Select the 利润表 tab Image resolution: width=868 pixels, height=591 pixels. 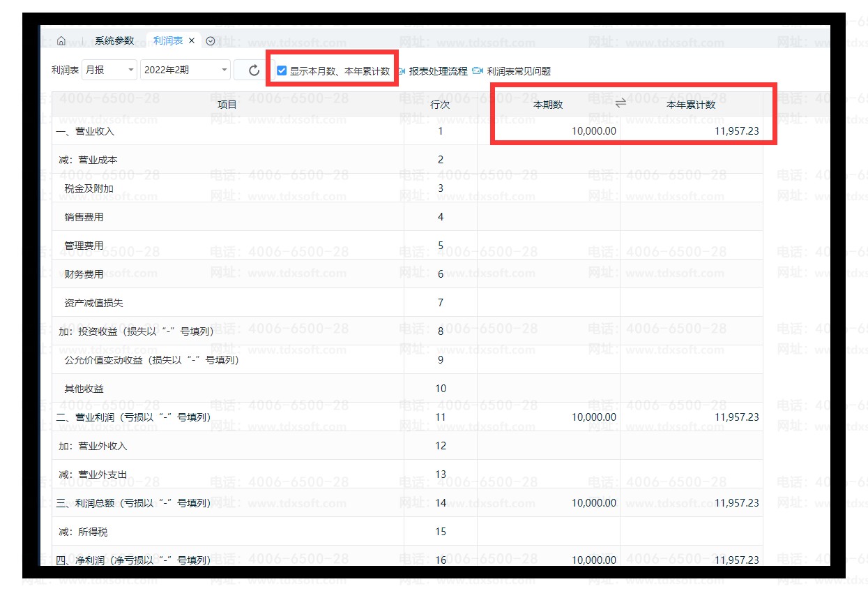(167, 41)
